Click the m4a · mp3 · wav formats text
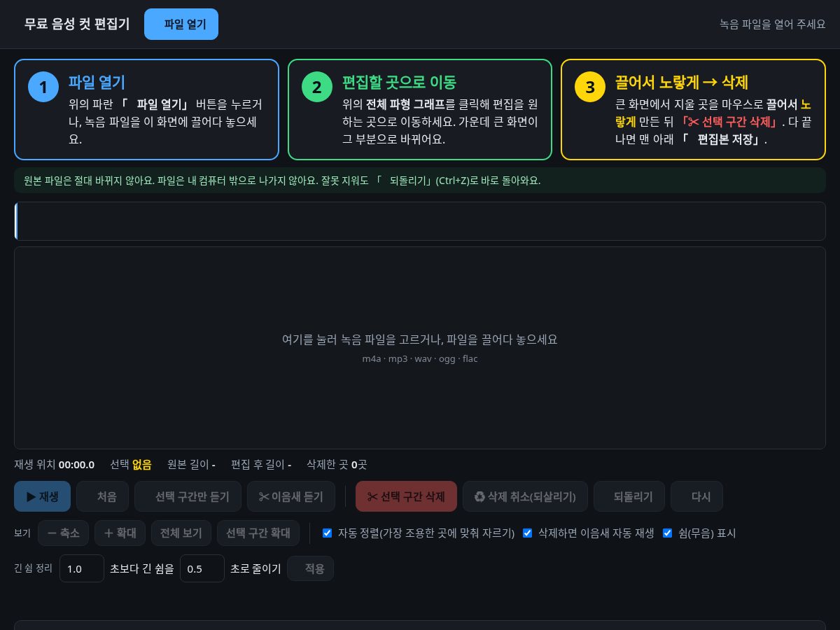The image size is (840, 630). (x=420, y=358)
